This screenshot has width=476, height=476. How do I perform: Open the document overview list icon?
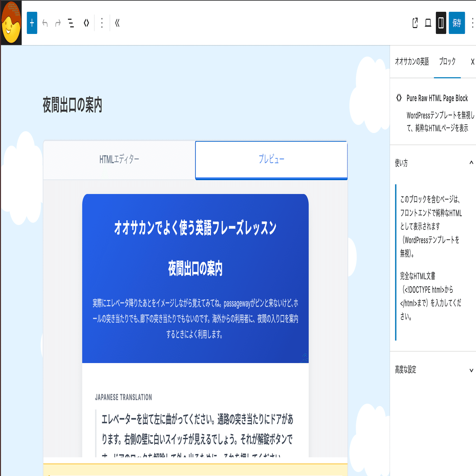click(x=71, y=23)
